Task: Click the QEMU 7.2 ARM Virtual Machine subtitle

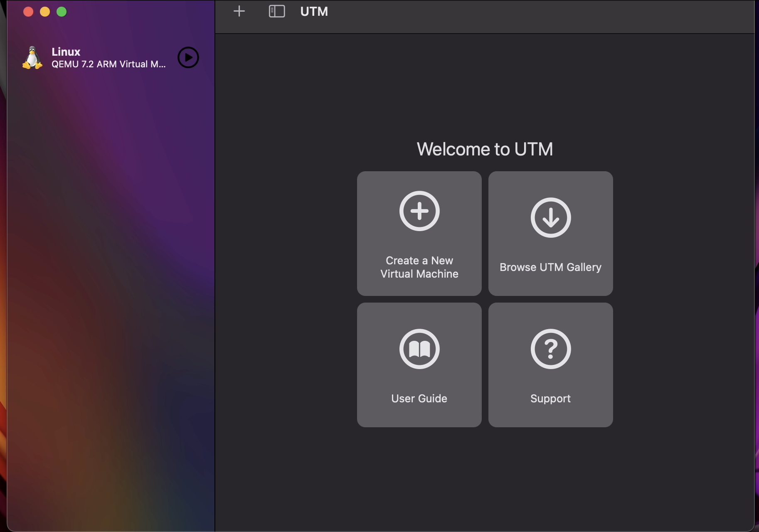Action: coord(108,64)
